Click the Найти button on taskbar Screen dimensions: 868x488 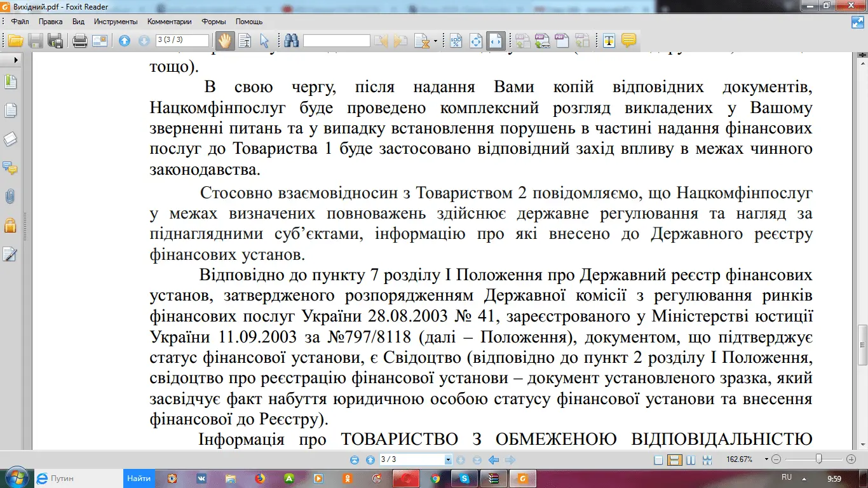click(x=139, y=478)
